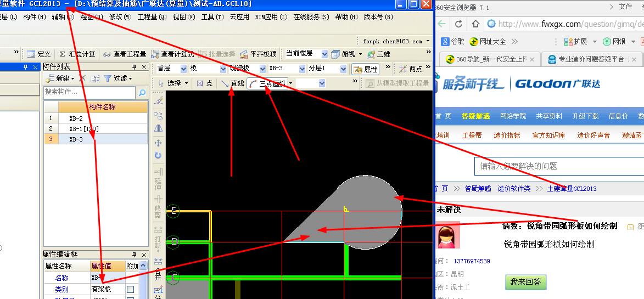The height and width of the screenshot is (299, 644).
Task: Click 查看工程量 to view quantities
Action: pyautogui.click(x=125, y=54)
